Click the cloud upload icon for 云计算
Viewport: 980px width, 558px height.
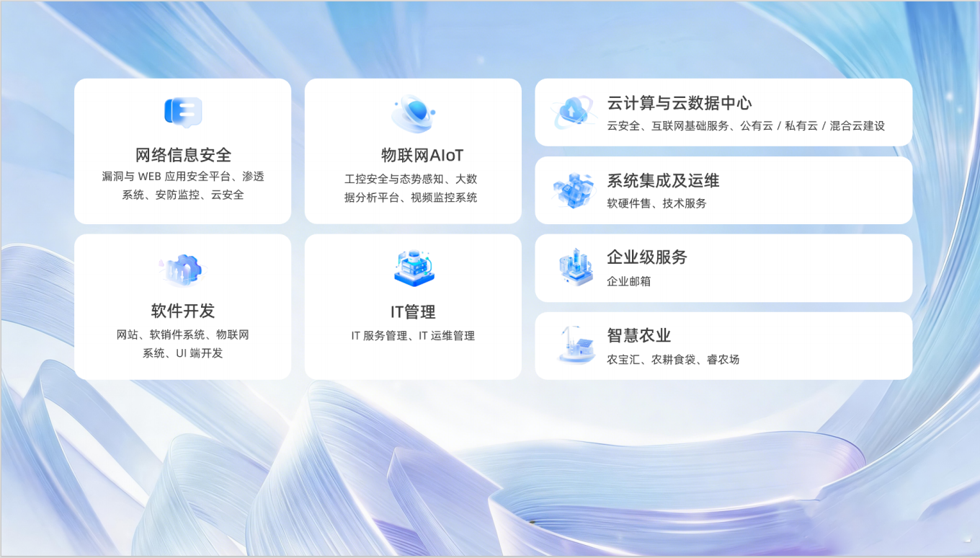pyautogui.click(x=572, y=112)
